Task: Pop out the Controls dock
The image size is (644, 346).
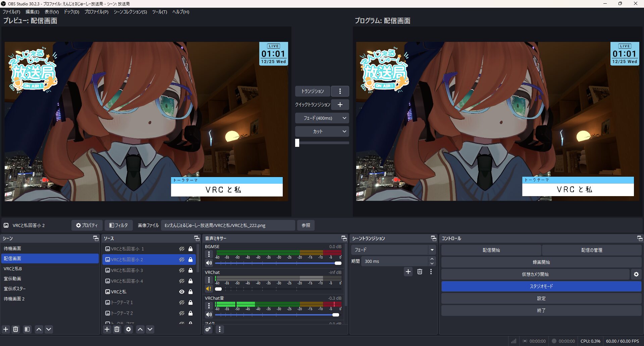Action: point(640,238)
